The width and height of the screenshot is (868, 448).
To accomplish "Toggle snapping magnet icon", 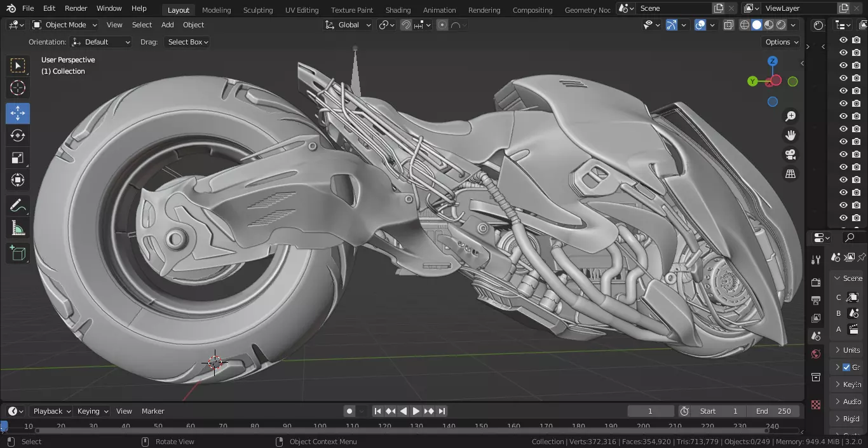I will [405, 25].
